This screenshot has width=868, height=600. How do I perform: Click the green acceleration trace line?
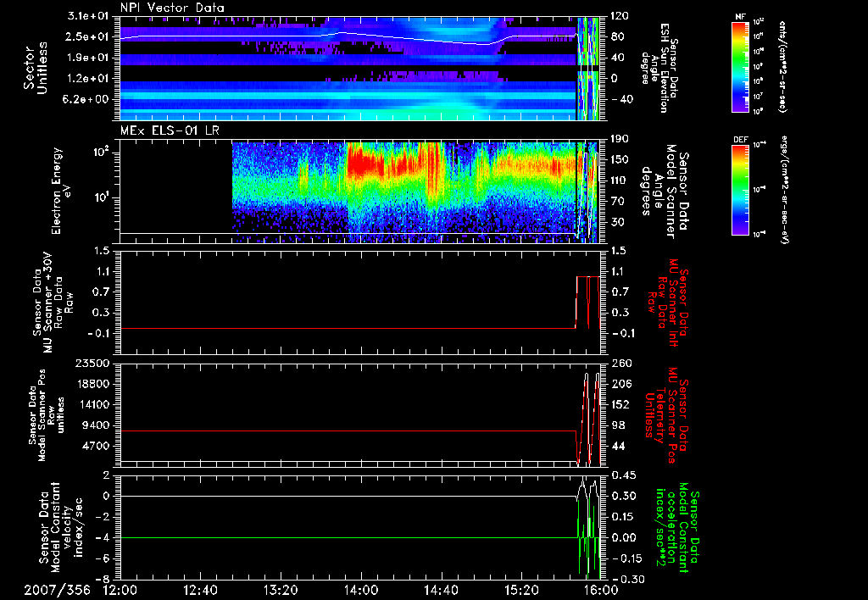tap(348, 537)
